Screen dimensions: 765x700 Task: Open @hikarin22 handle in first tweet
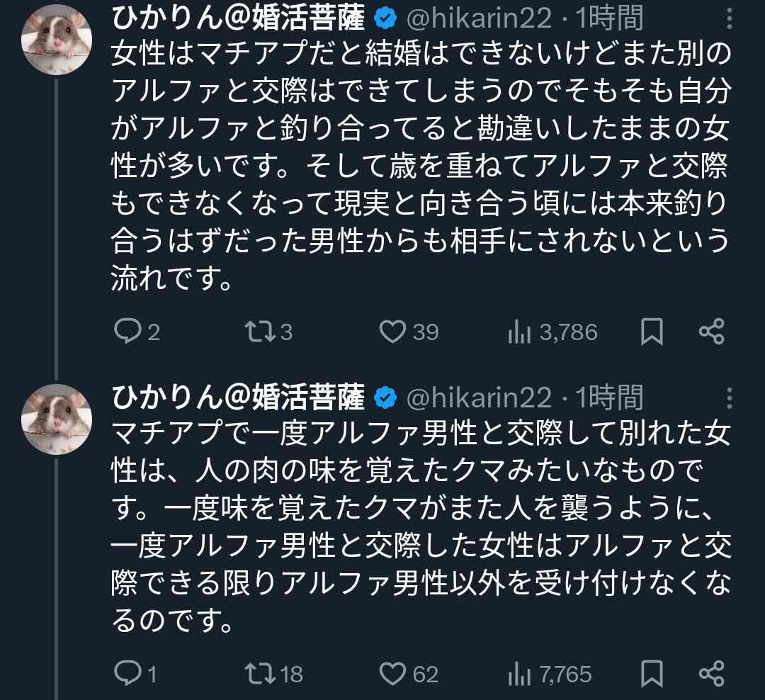(477, 18)
